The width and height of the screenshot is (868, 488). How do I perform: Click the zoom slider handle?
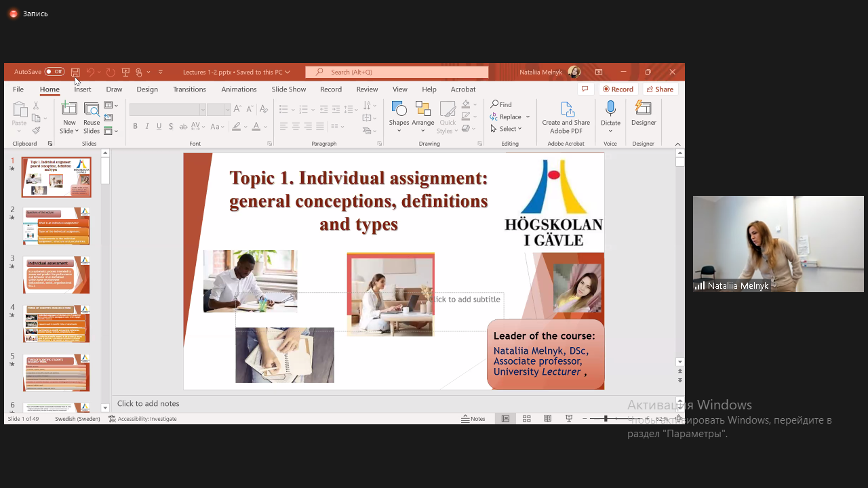point(606,419)
